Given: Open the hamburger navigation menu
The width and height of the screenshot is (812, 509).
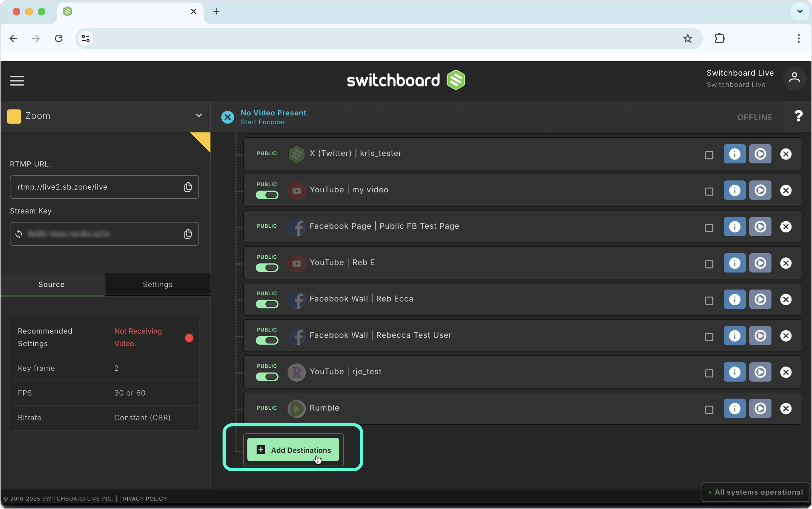Looking at the screenshot, I should (x=17, y=81).
